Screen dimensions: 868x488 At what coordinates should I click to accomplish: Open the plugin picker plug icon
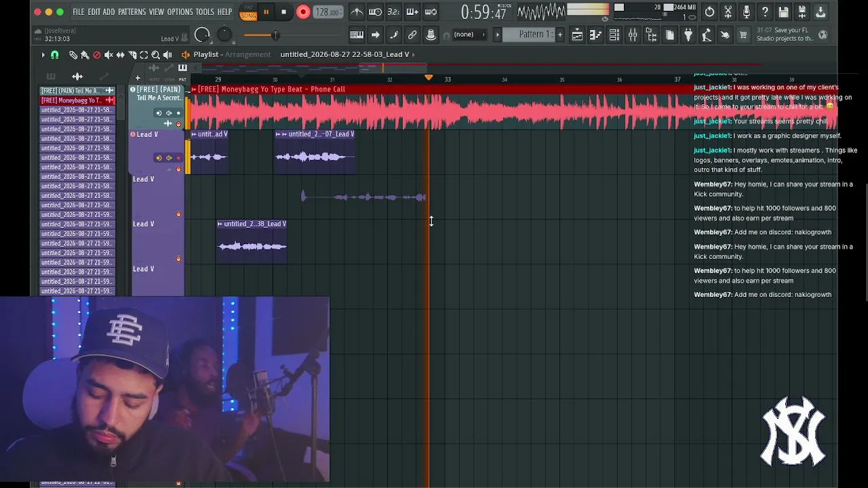point(688,35)
